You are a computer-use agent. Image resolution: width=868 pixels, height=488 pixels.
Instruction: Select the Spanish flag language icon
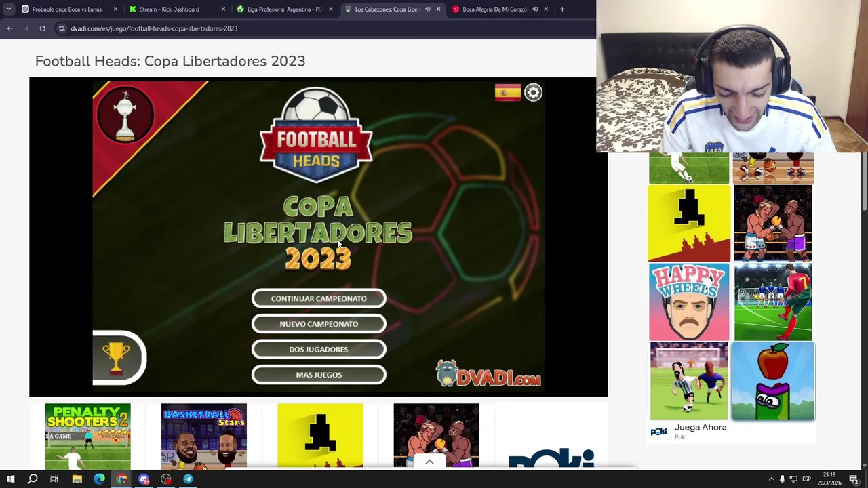pyautogui.click(x=507, y=93)
